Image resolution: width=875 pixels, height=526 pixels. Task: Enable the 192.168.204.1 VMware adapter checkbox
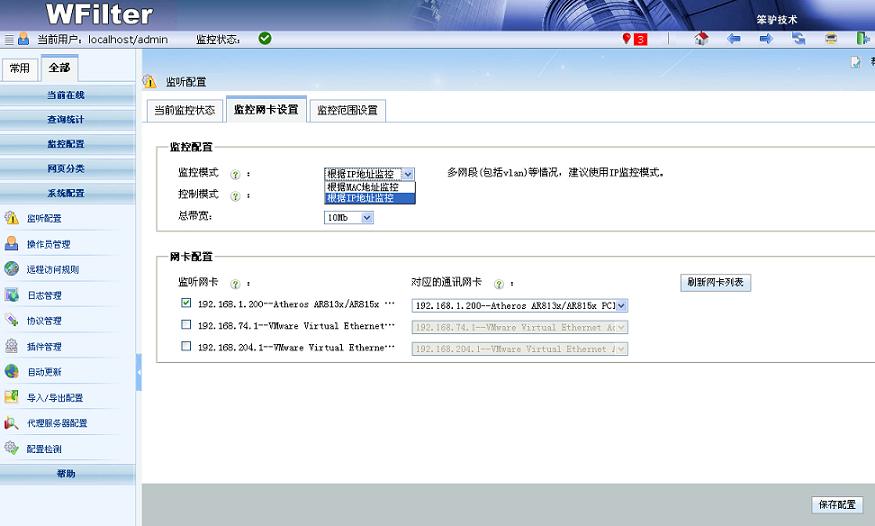186,346
